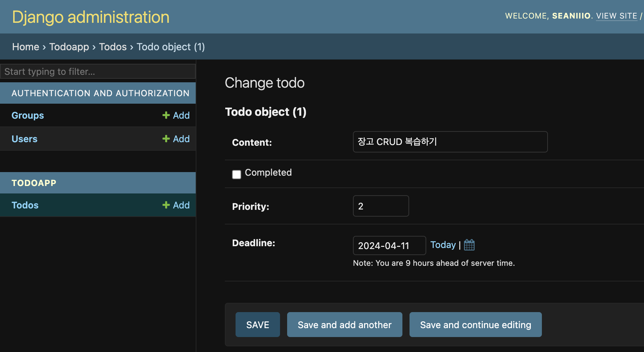
Task: Open Todoapp in the breadcrumbs
Action: point(69,47)
